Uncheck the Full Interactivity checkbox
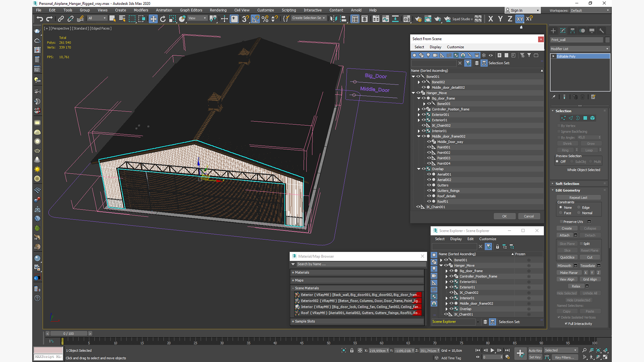Screen dimensions: 644x362 click(566, 323)
